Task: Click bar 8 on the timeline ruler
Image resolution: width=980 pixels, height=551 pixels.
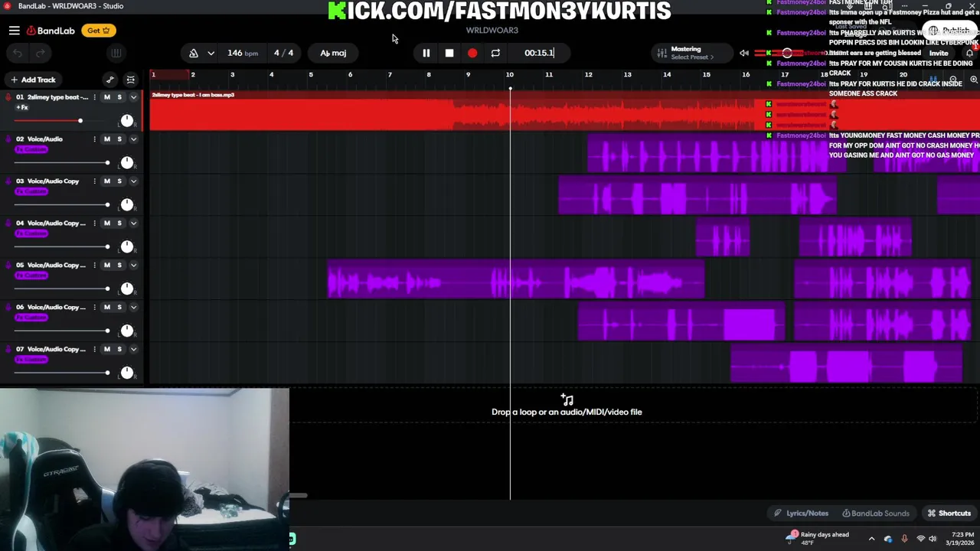Action: (429, 75)
